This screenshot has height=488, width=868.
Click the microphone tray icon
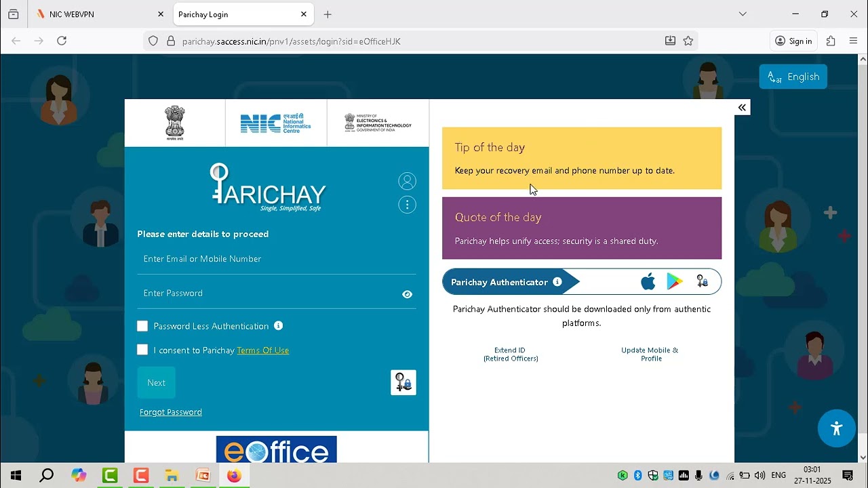pos(698,476)
